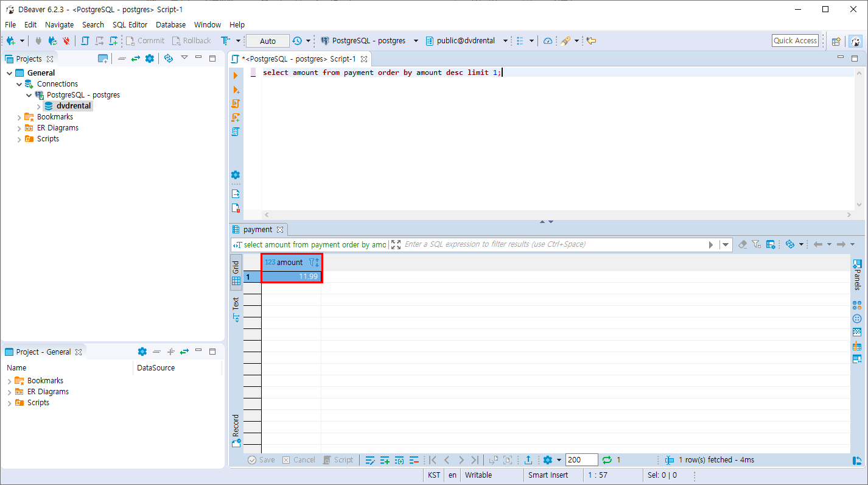
Task: Open the Perspective switcher icon
Action: [836, 41]
